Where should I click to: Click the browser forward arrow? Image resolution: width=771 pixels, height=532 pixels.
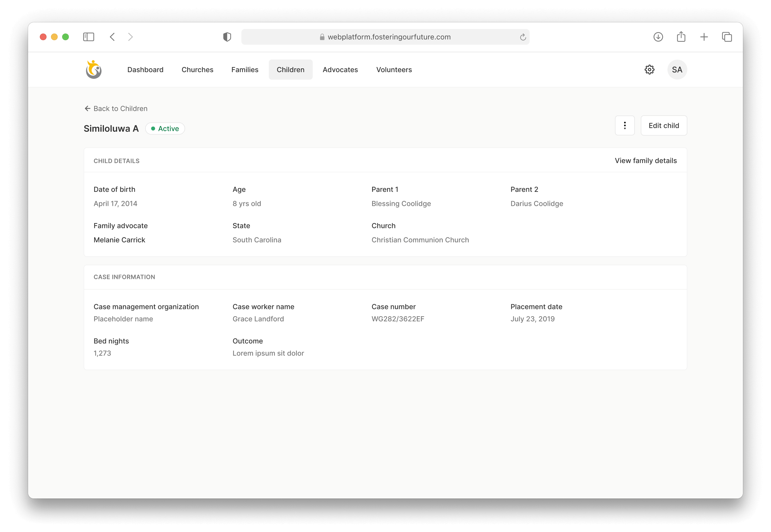click(x=130, y=37)
